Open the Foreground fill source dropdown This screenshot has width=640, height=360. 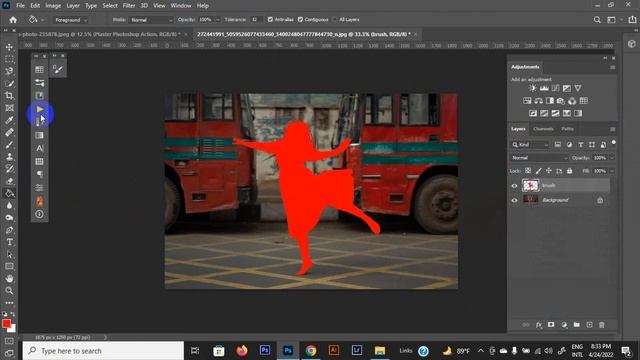point(71,20)
